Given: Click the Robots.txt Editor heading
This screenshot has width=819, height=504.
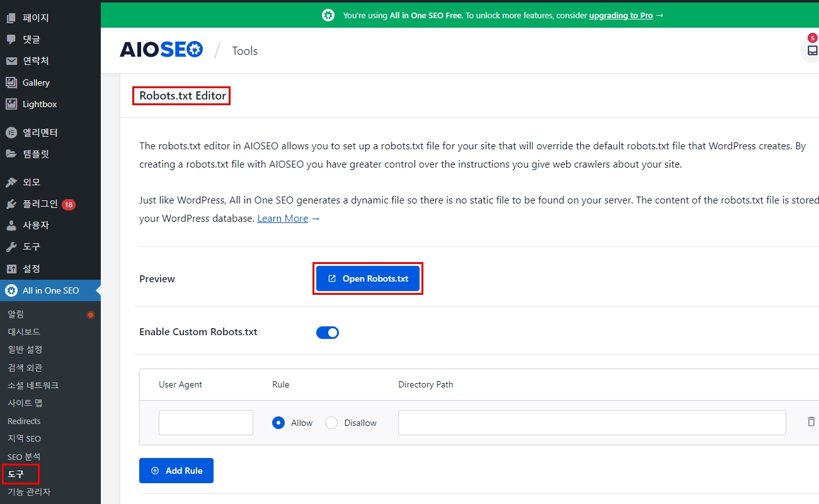Looking at the screenshot, I should (x=183, y=96).
